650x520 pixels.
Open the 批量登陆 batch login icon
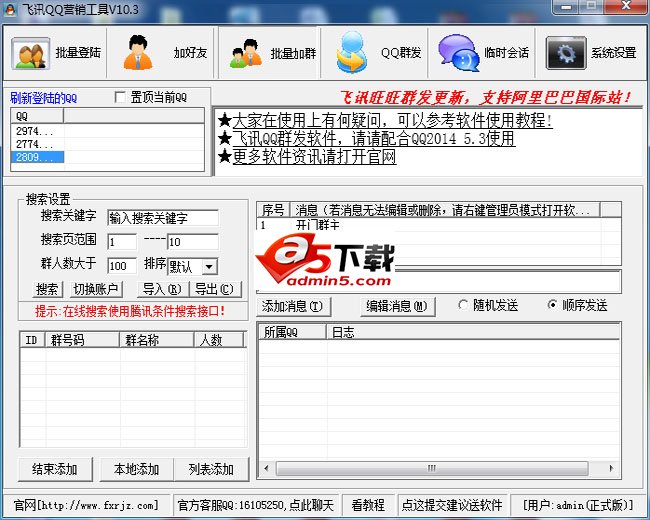point(31,53)
